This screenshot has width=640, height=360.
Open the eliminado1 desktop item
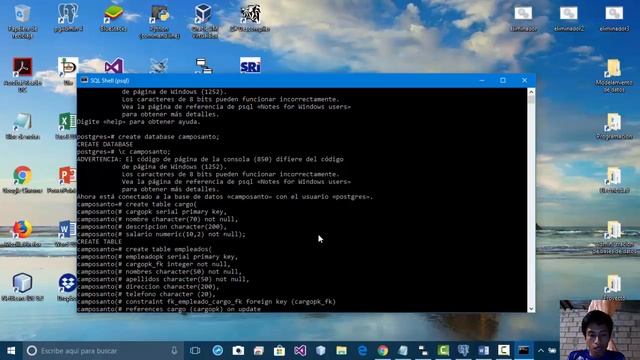(x=524, y=18)
